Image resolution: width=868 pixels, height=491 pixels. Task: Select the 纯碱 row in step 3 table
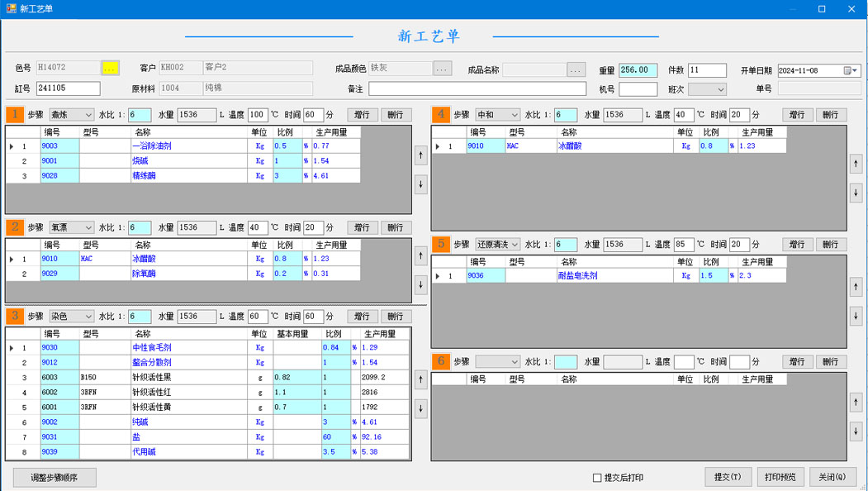click(x=140, y=422)
